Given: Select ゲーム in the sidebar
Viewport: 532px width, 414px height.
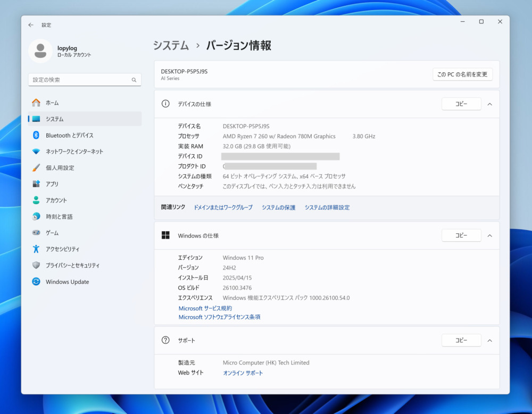Looking at the screenshot, I should pyautogui.click(x=85, y=233).
